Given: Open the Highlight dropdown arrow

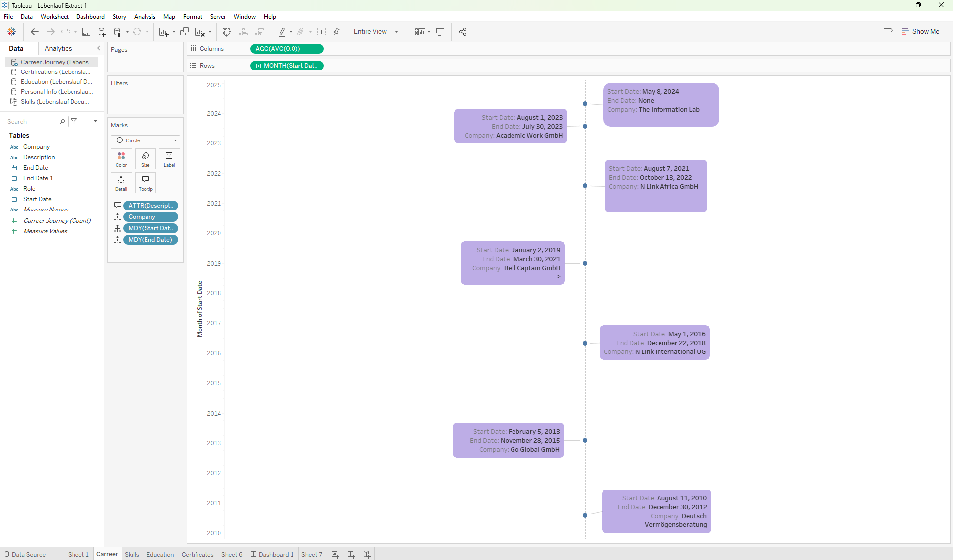Looking at the screenshot, I should 291,32.
